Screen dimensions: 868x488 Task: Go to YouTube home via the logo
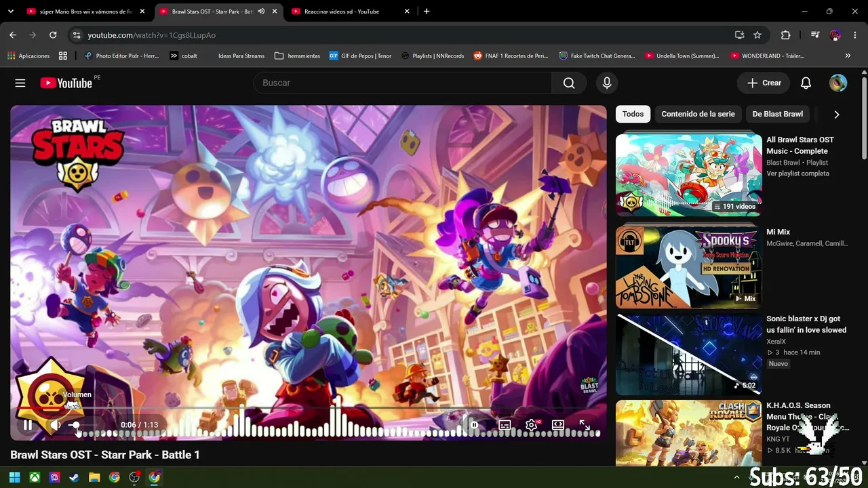66,83
